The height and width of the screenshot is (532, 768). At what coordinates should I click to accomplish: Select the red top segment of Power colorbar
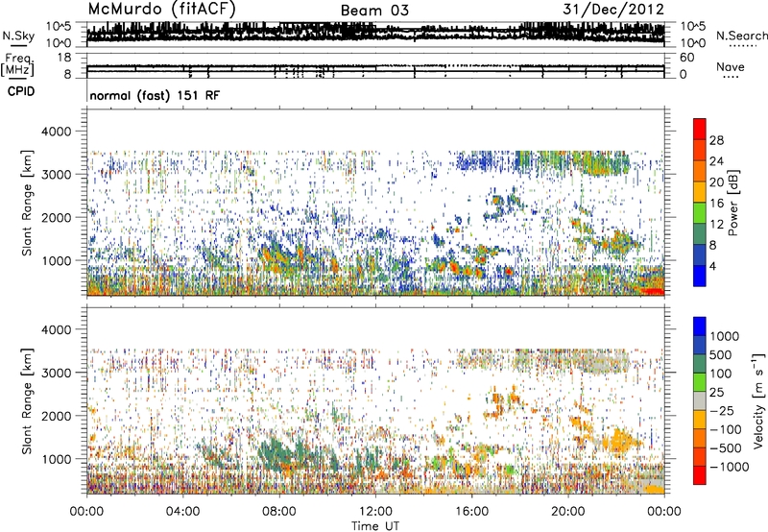[700, 130]
